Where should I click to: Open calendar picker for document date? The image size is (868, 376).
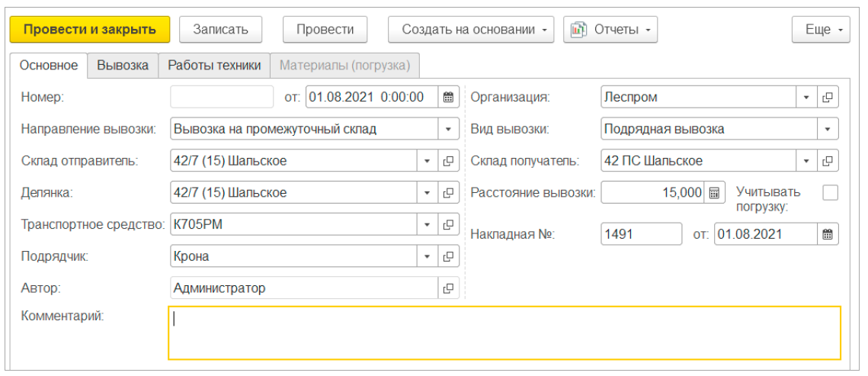pos(448,97)
